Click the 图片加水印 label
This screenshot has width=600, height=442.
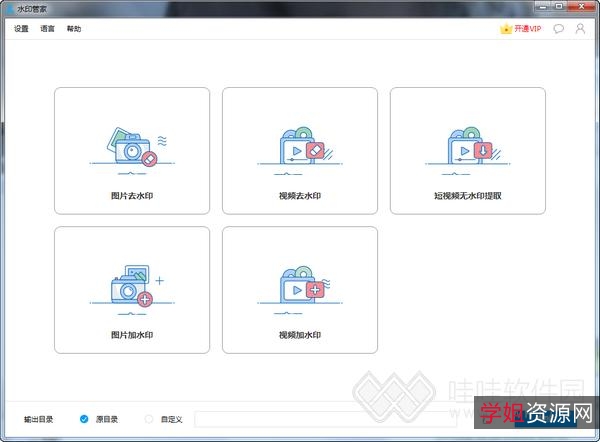click(132, 335)
